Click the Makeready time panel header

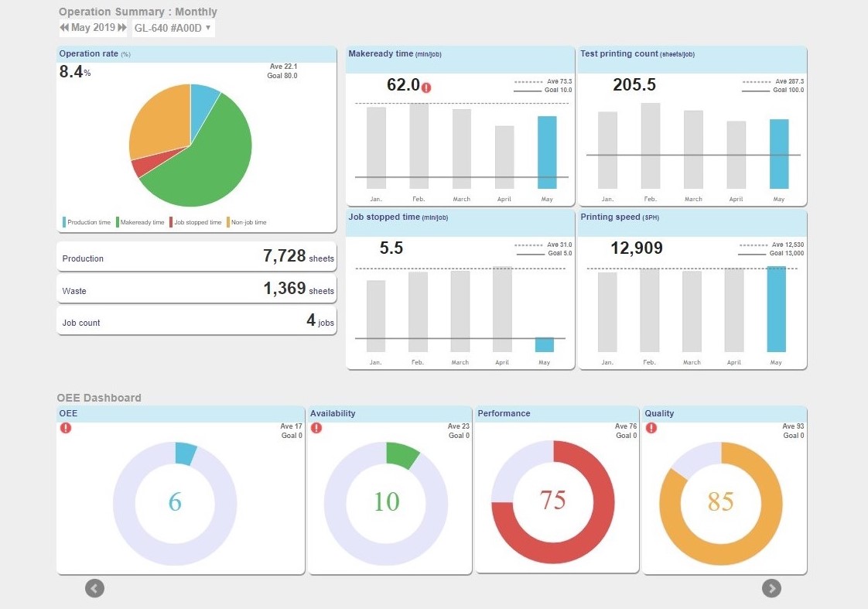point(460,60)
